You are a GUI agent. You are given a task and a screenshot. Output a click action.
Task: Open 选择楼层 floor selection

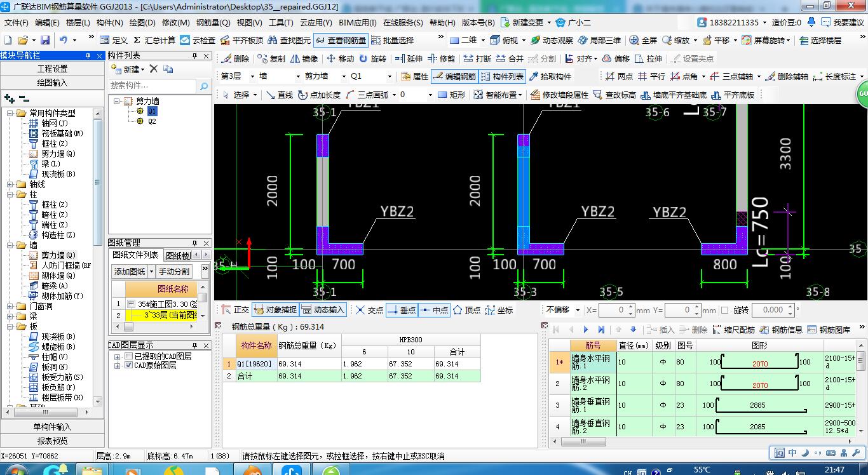click(820, 40)
